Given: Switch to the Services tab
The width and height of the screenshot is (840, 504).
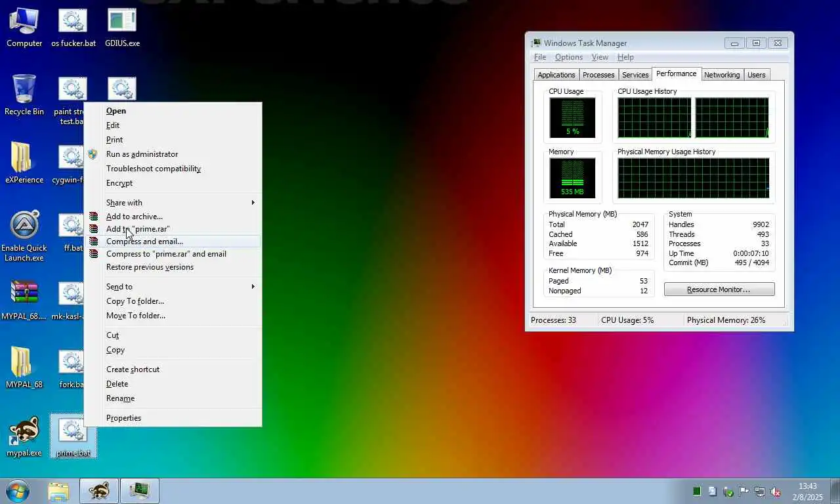Looking at the screenshot, I should click(x=635, y=75).
